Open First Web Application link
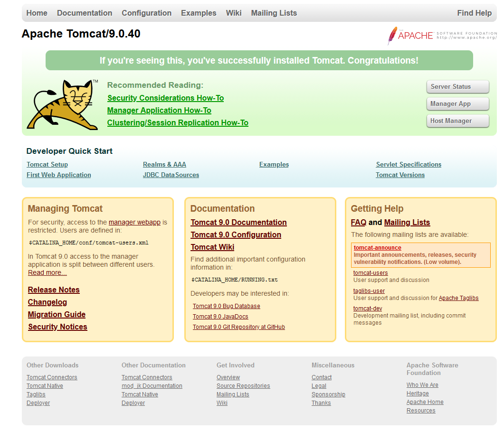 coord(59,175)
